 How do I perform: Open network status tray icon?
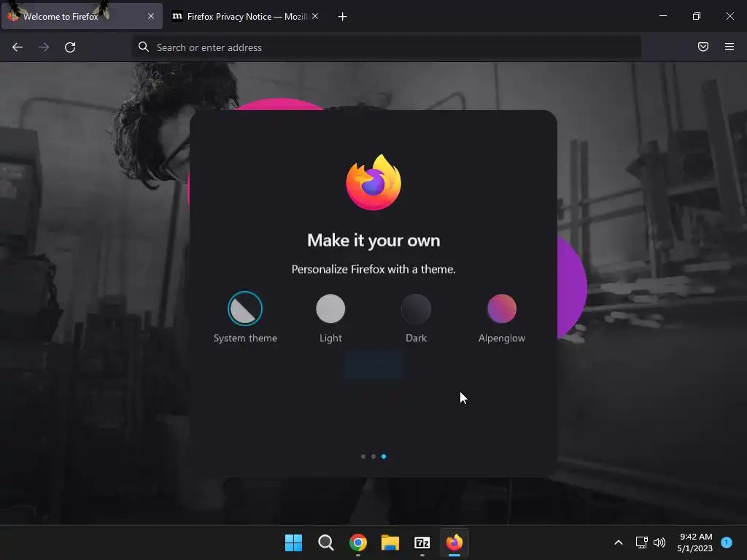pos(641,542)
